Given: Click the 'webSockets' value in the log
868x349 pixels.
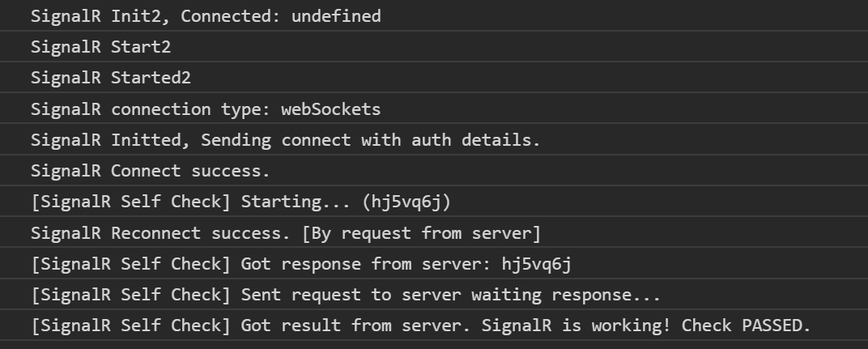Looking at the screenshot, I should click(330, 109).
